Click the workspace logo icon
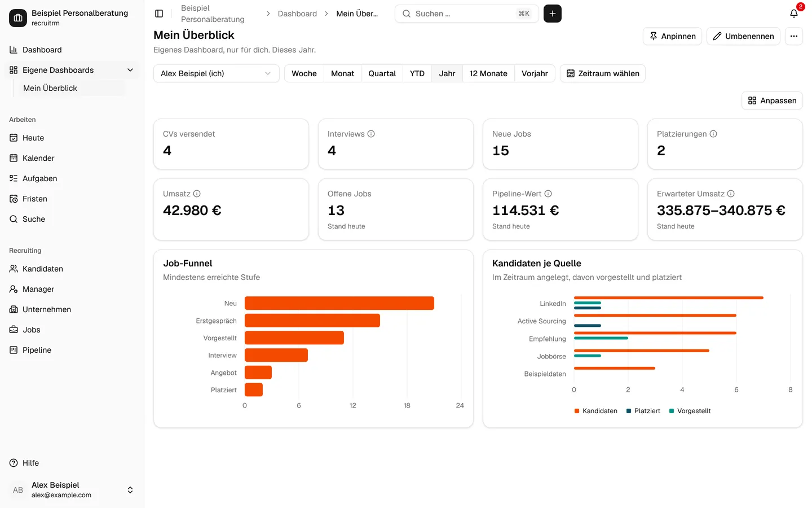The width and height of the screenshot is (812, 508). coord(18,18)
